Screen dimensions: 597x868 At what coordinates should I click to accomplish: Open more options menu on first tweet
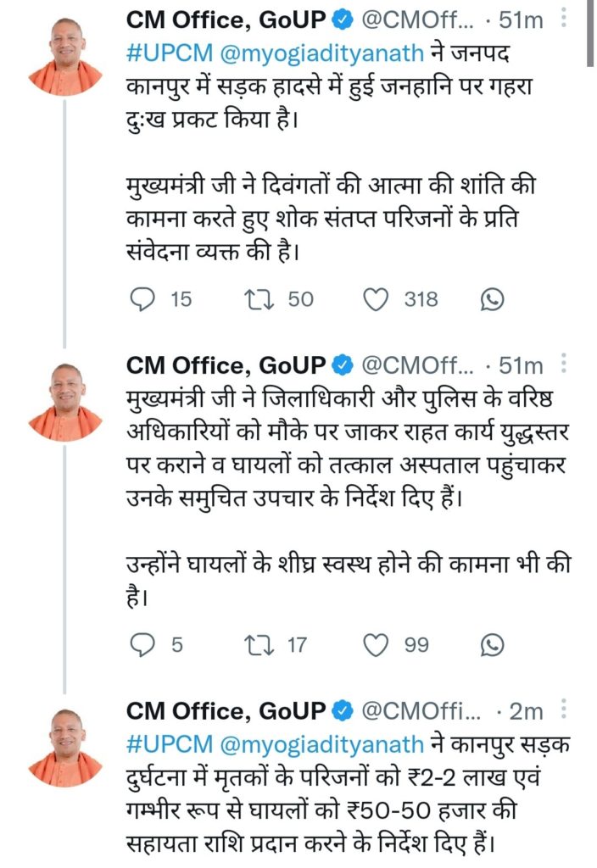click(x=566, y=19)
